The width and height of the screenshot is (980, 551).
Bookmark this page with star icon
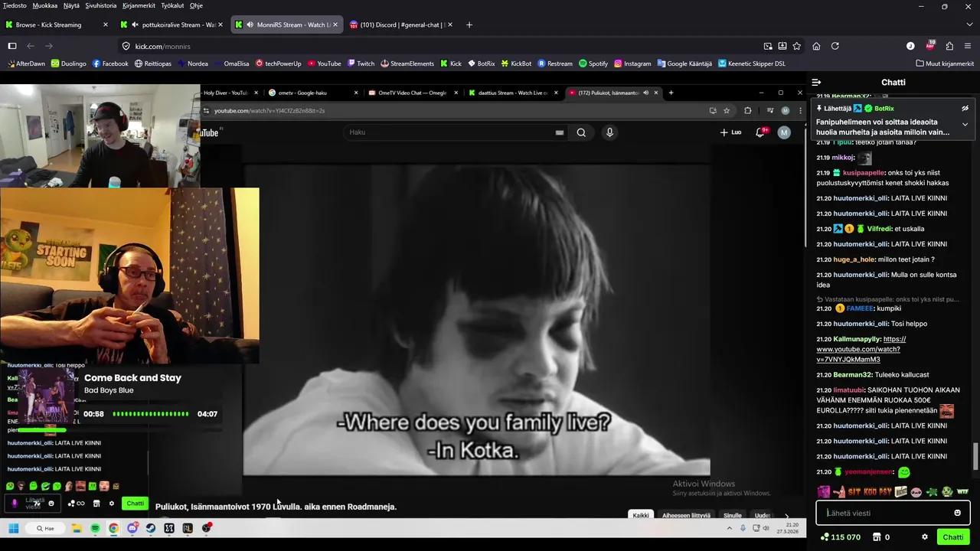(x=796, y=46)
